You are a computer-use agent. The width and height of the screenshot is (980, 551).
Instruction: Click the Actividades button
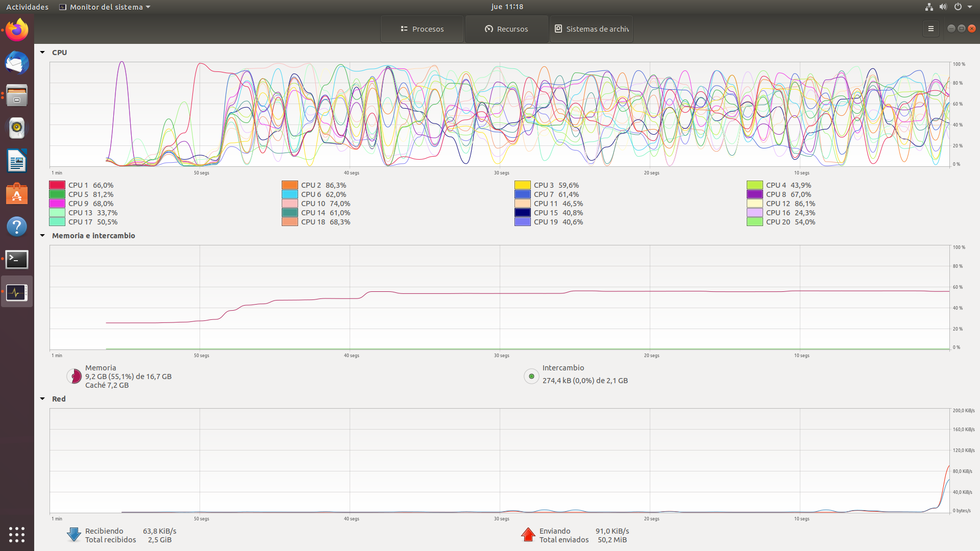coord(27,7)
